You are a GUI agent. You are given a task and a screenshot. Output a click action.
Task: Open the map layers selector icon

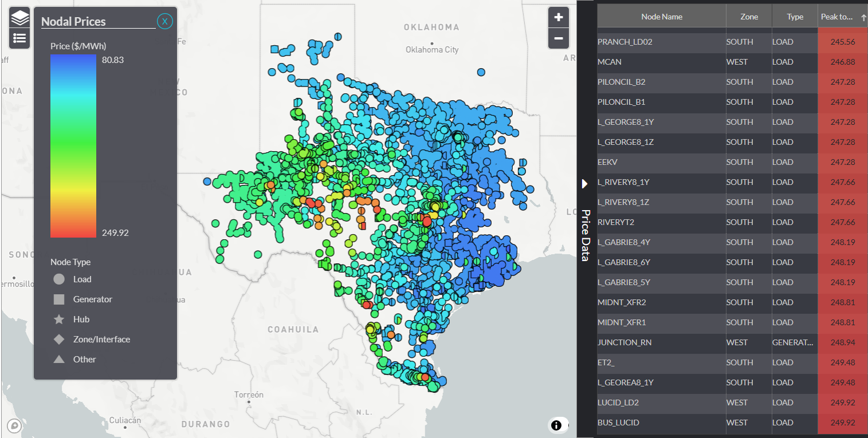click(x=19, y=17)
